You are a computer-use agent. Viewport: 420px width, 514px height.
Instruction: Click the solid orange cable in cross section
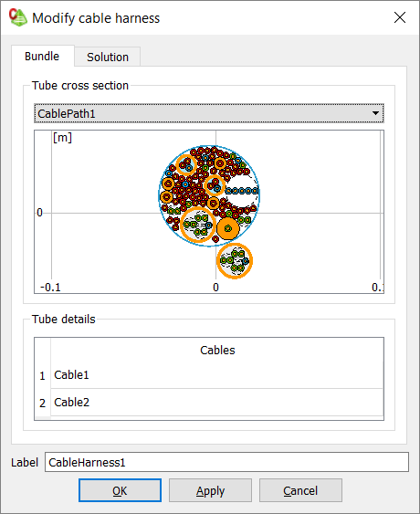[228, 228]
